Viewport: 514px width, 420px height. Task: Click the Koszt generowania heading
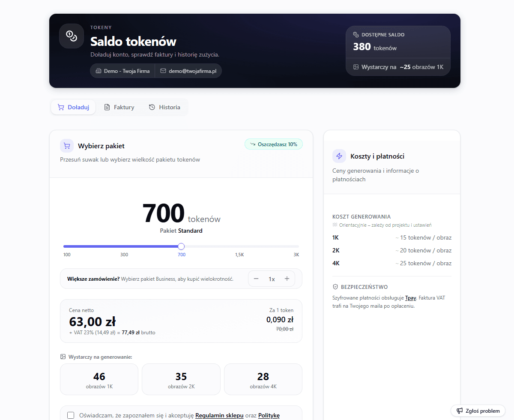point(362,217)
